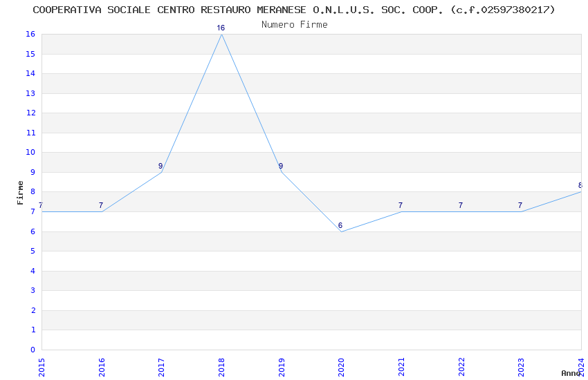
Task: Click the data label 8 at 2024
Action: pos(580,185)
